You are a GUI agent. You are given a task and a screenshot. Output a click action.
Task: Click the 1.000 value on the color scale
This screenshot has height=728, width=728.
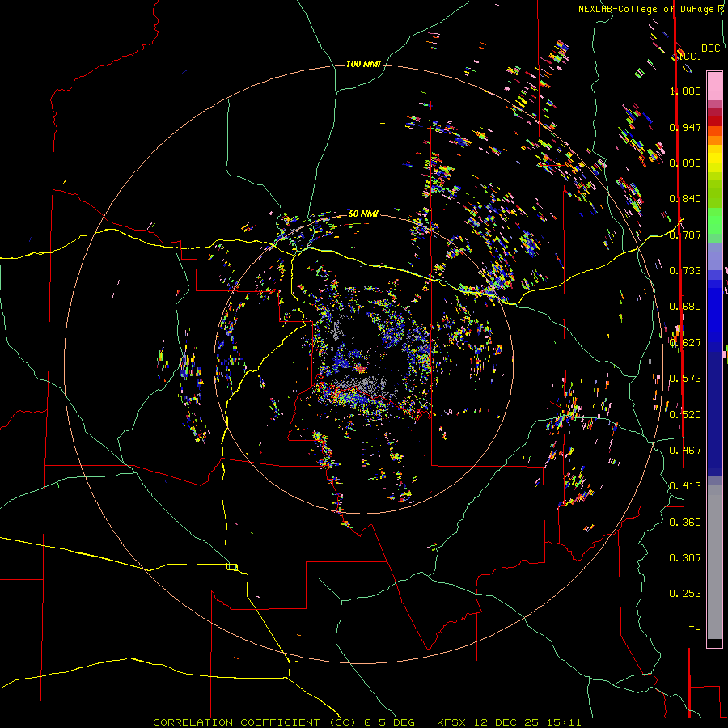pos(685,91)
